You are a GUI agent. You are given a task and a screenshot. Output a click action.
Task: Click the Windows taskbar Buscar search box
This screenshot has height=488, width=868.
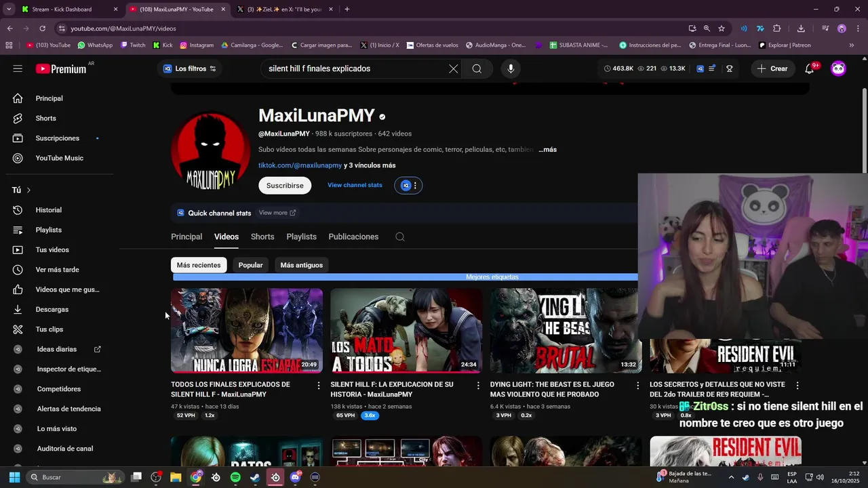pos(75,477)
